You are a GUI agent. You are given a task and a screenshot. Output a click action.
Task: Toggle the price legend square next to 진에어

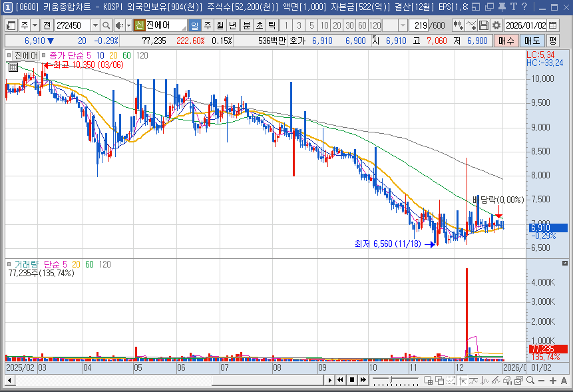click(9, 55)
